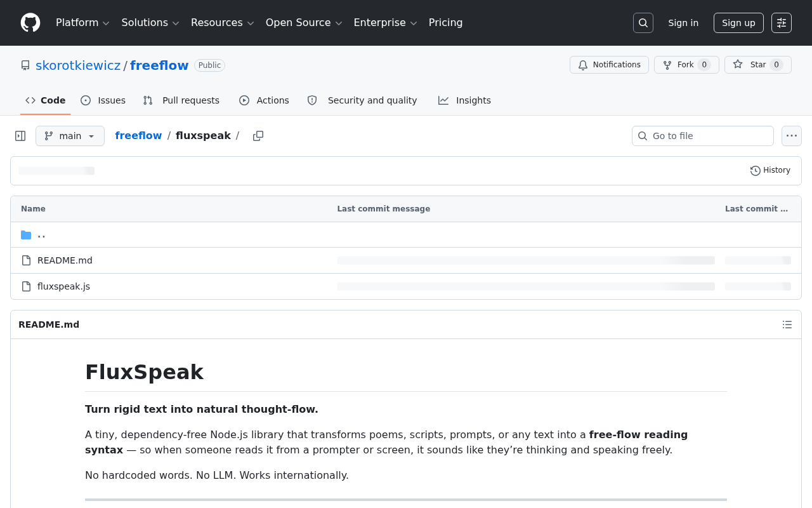Click the 'Turn rigid text into natural thought-flow' tagline

click(202, 410)
